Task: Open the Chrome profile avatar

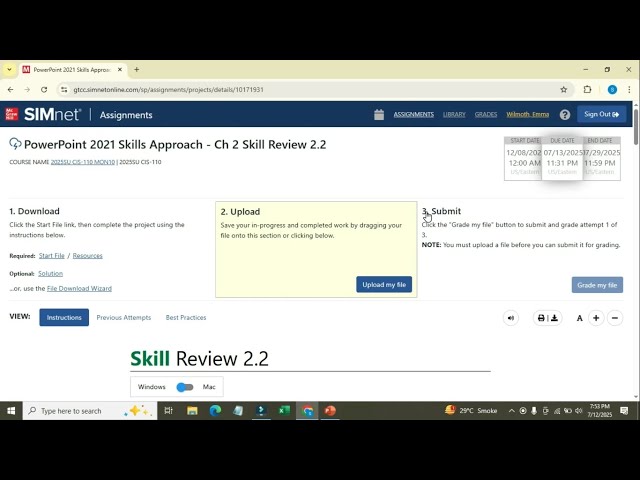Action: (612, 89)
